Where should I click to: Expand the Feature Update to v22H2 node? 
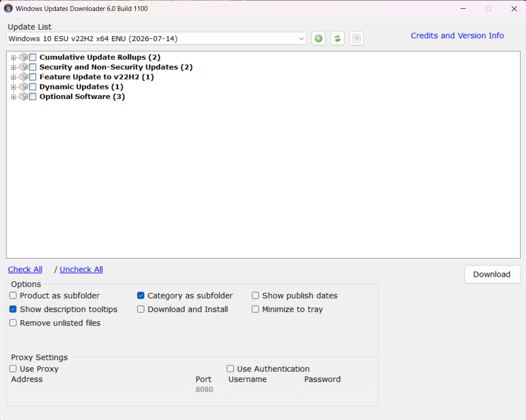click(x=14, y=77)
